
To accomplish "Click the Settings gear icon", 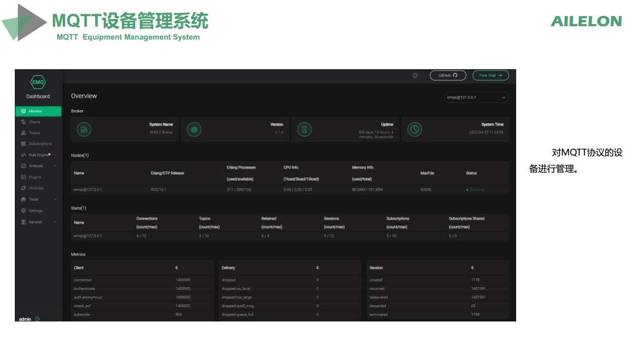I will click(x=23, y=211).
